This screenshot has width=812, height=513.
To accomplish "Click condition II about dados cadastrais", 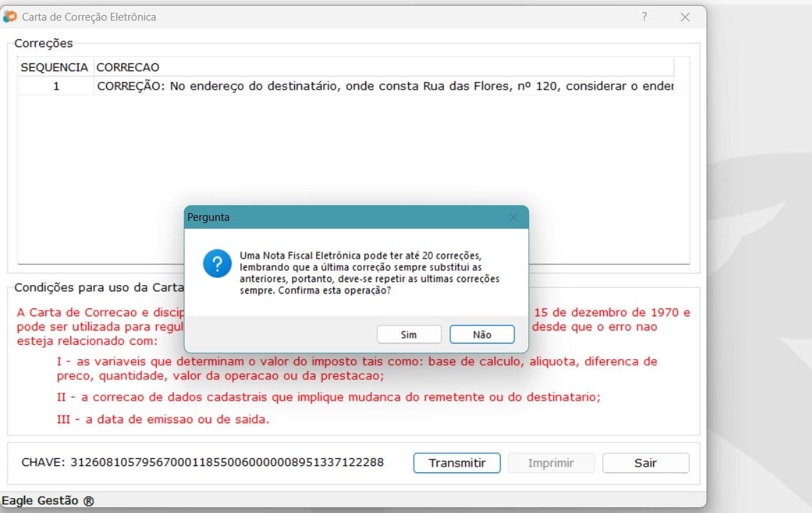I will click(328, 398).
